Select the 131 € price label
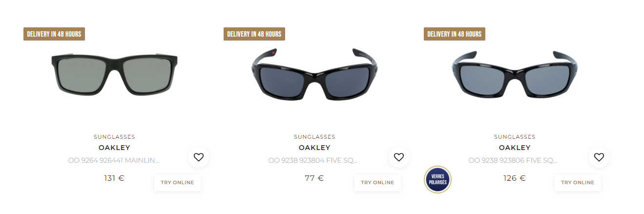Image resolution: width=644 pixels, height=214 pixels. (x=114, y=178)
